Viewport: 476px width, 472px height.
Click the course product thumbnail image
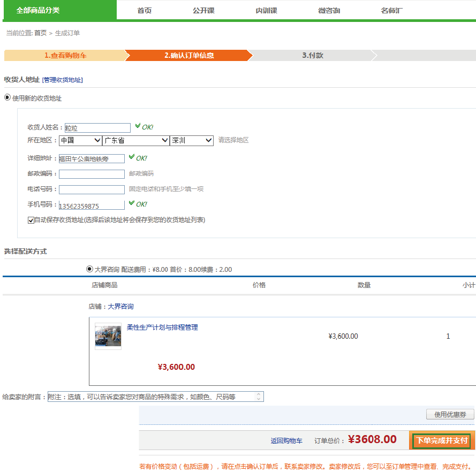(x=108, y=336)
